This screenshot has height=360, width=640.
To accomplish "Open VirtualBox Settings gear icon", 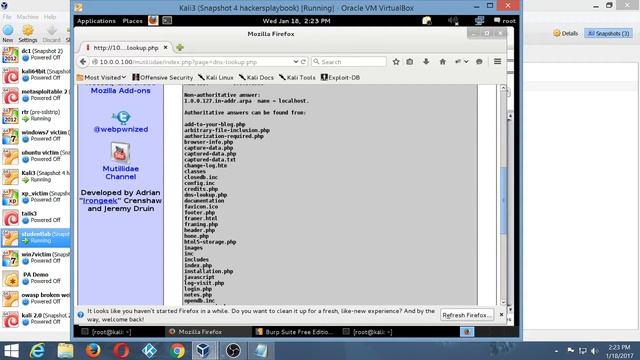I will pyautogui.click(x=28, y=33).
